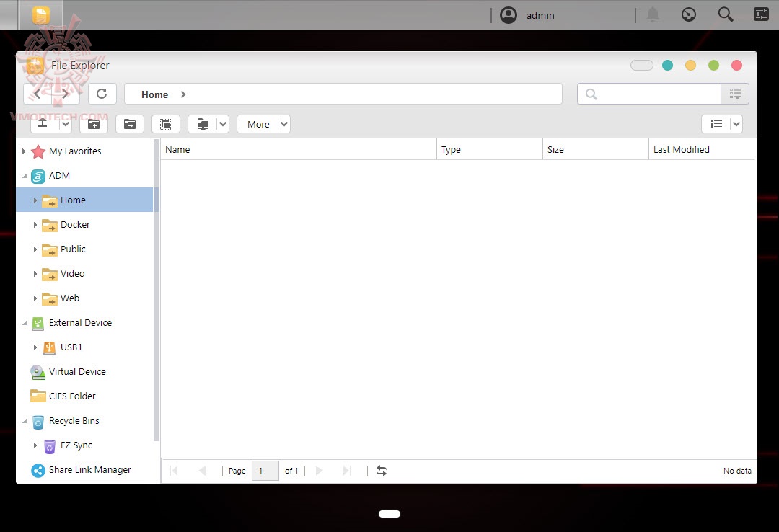This screenshot has width=779, height=532.
Task: Sort files by Name column
Action: [x=299, y=149]
